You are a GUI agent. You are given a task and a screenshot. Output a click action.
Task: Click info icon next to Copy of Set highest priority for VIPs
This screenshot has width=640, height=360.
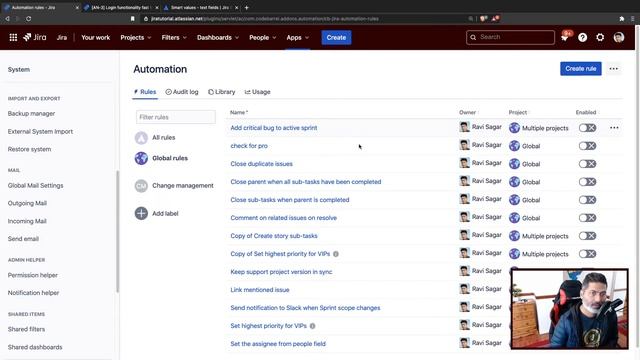click(x=336, y=254)
